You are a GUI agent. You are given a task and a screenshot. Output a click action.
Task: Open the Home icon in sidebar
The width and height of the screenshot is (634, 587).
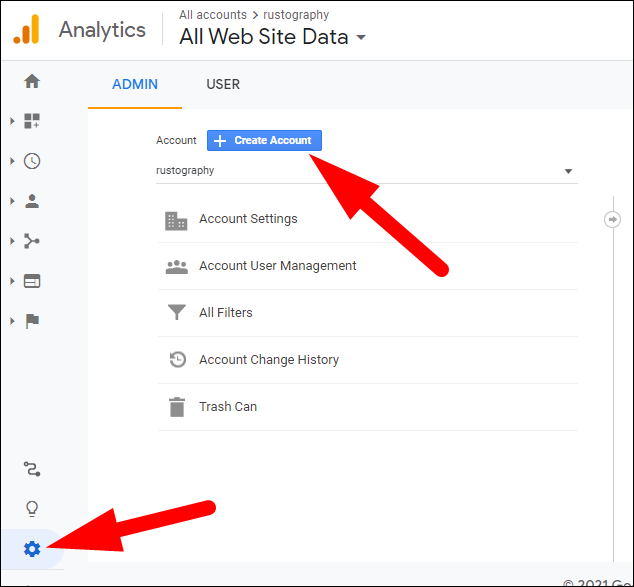click(x=32, y=81)
